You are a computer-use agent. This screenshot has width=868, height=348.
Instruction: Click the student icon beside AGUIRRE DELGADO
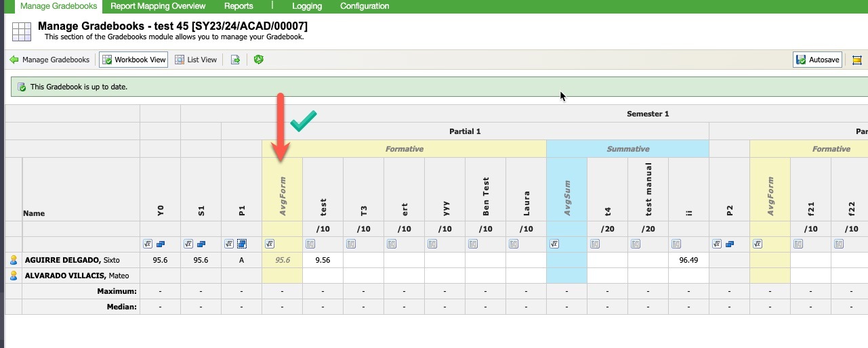click(x=14, y=260)
